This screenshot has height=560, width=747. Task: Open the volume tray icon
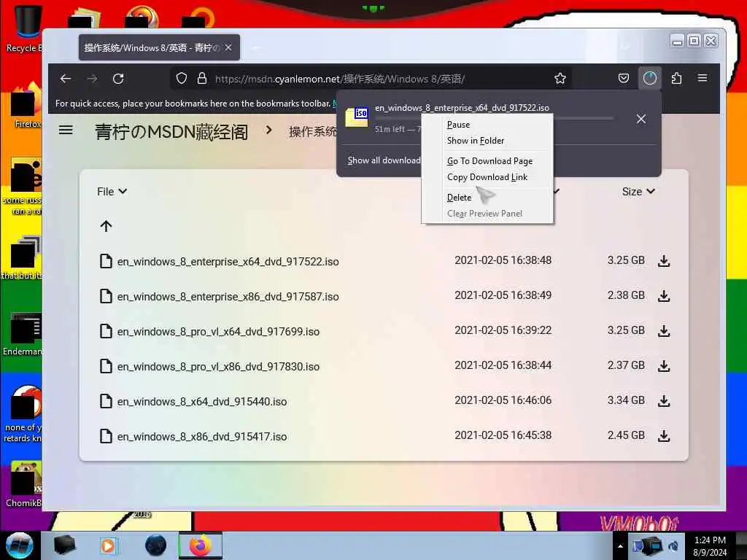[673, 546]
